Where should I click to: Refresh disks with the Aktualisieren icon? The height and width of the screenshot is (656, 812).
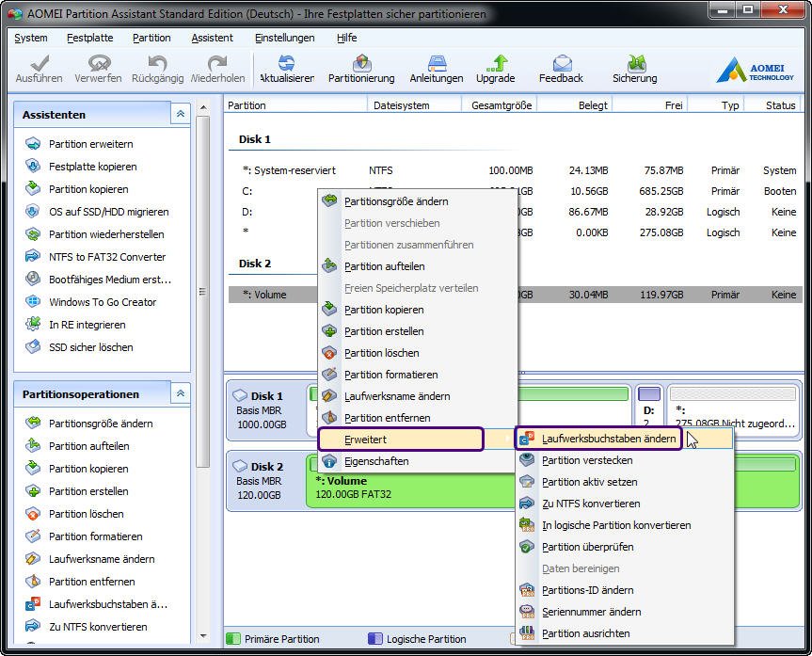pyautogui.click(x=286, y=64)
